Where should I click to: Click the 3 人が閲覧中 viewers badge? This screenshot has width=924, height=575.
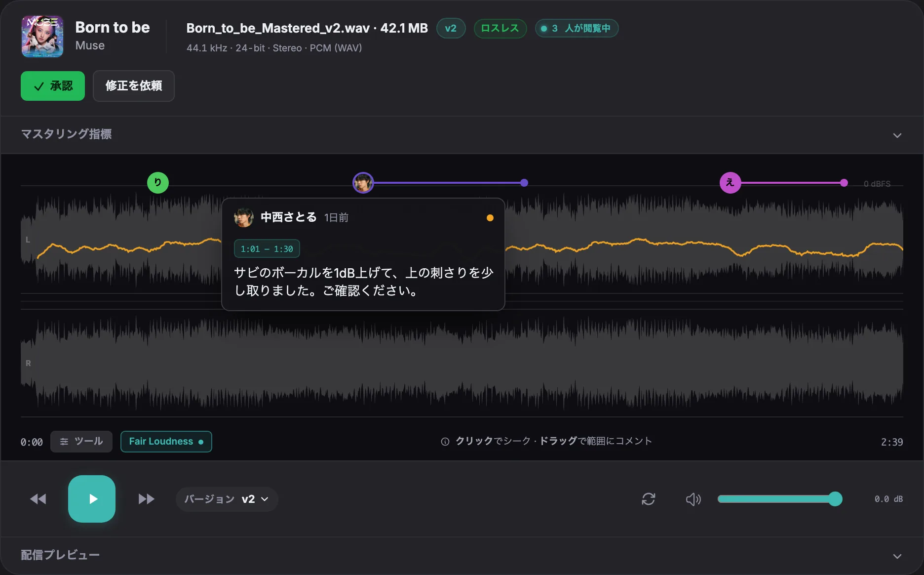pos(577,28)
